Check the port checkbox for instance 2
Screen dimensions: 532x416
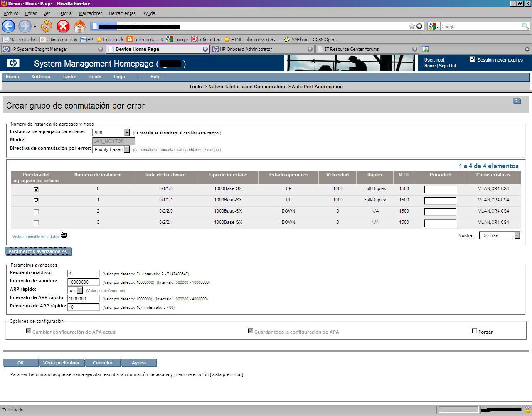pos(36,212)
